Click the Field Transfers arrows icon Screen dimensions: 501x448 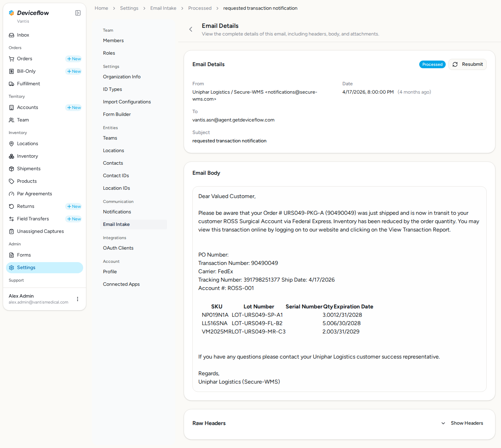click(11, 219)
